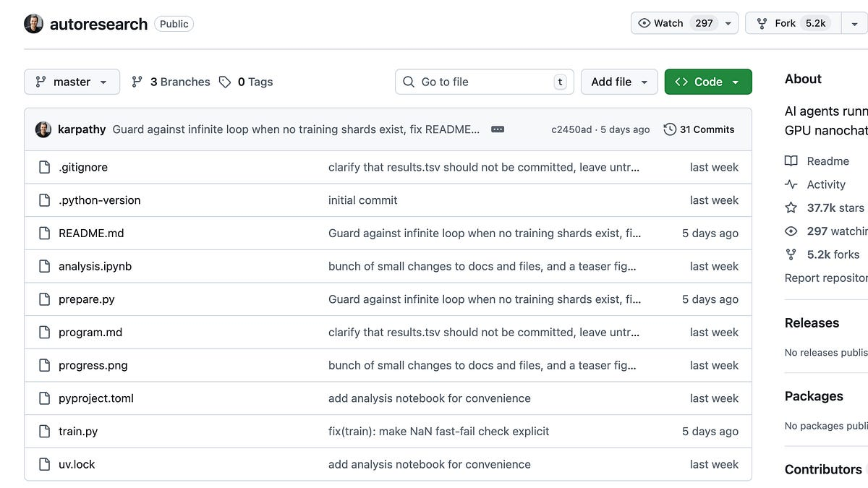Image resolution: width=868 pixels, height=488 pixels.
Task: Open the .gitignore file
Action: click(x=83, y=167)
